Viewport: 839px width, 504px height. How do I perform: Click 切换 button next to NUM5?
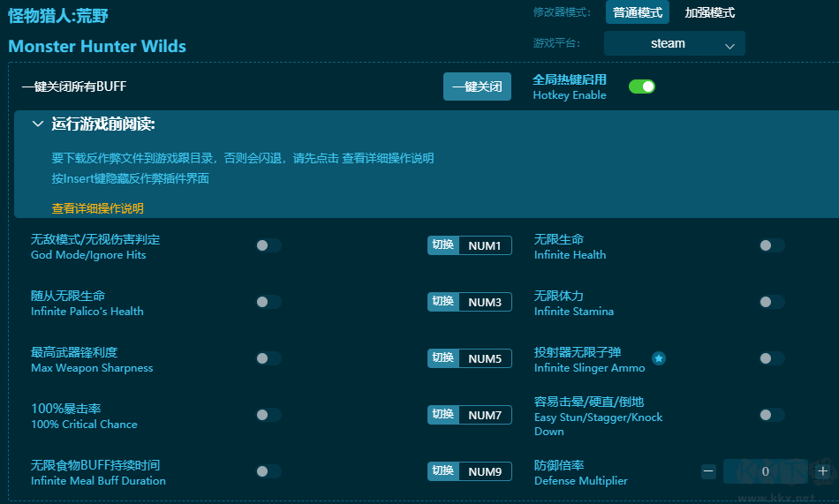(x=443, y=358)
